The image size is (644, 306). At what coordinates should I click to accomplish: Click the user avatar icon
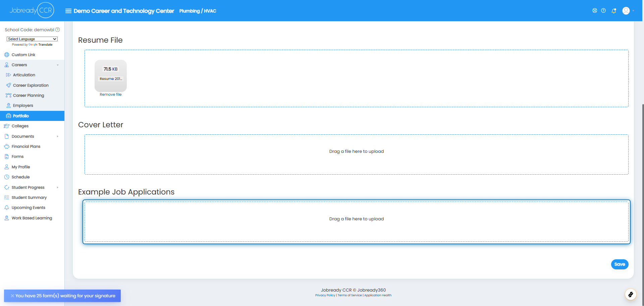(x=626, y=11)
